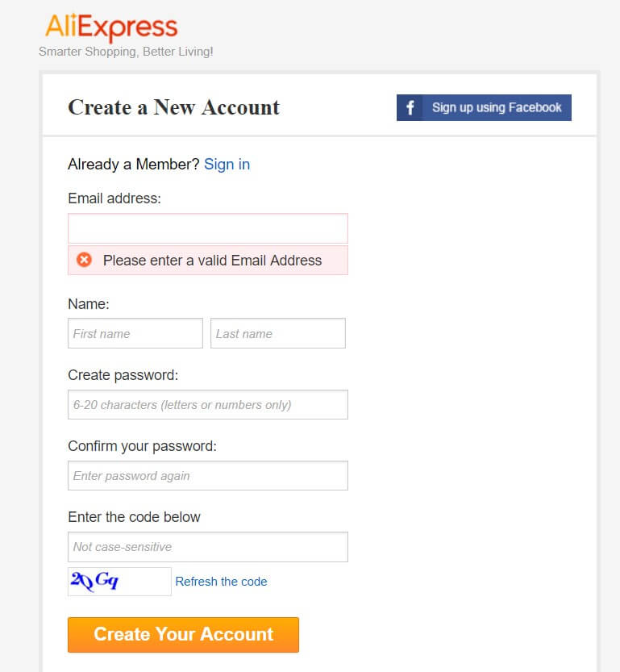Screen dimensions: 620x672
Task: Click the Facebook "f" icon
Action: [410, 108]
